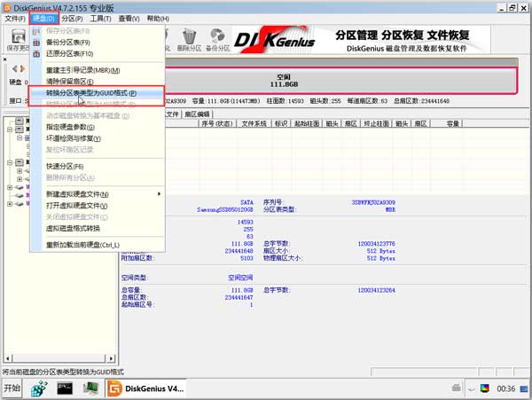Collapse the second disk node in the tree

(10, 129)
